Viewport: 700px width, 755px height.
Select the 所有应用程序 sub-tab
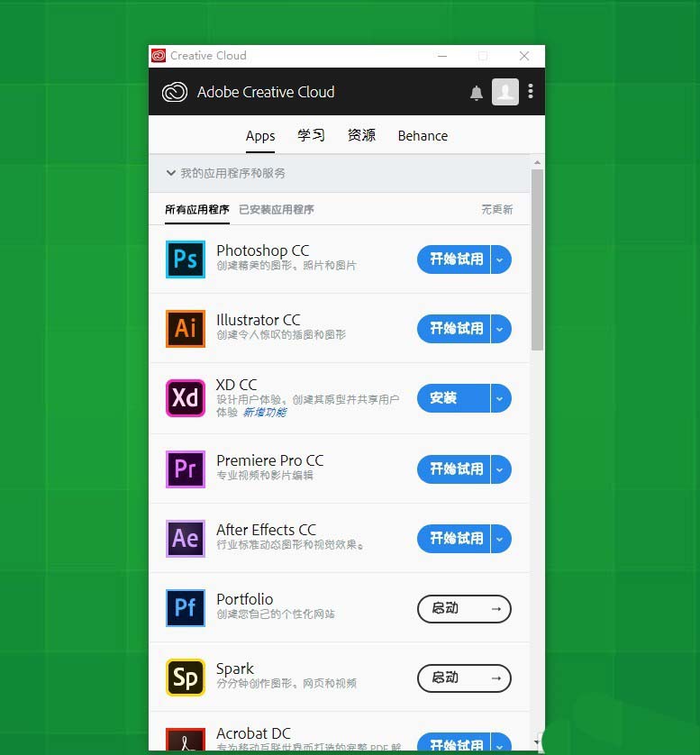click(197, 209)
